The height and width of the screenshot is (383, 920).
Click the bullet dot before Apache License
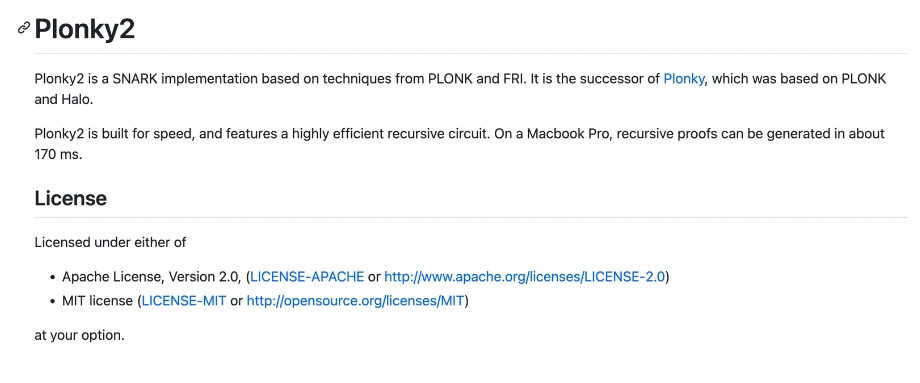click(x=53, y=277)
